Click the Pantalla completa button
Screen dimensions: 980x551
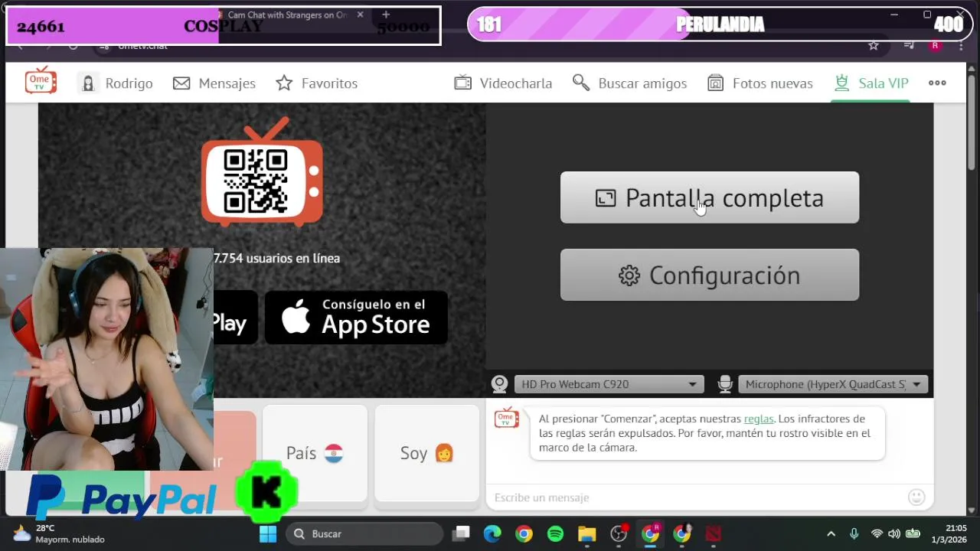coord(710,197)
